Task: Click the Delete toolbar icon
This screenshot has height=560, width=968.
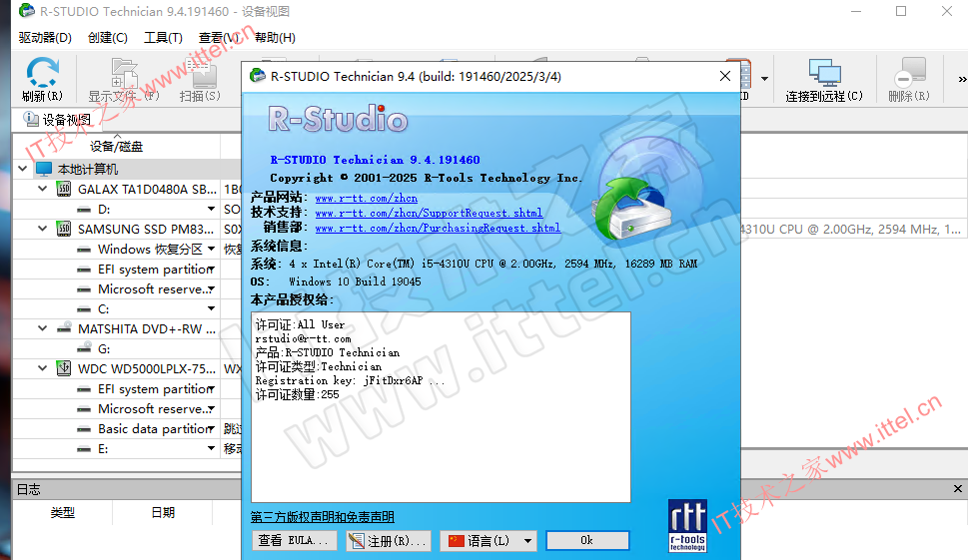Action: pos(909,73)
